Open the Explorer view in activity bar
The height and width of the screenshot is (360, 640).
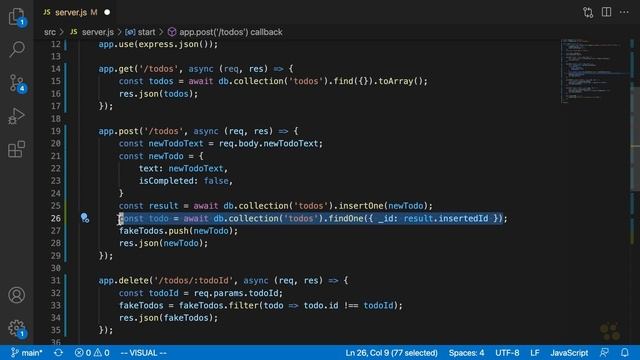coord(17,17)
